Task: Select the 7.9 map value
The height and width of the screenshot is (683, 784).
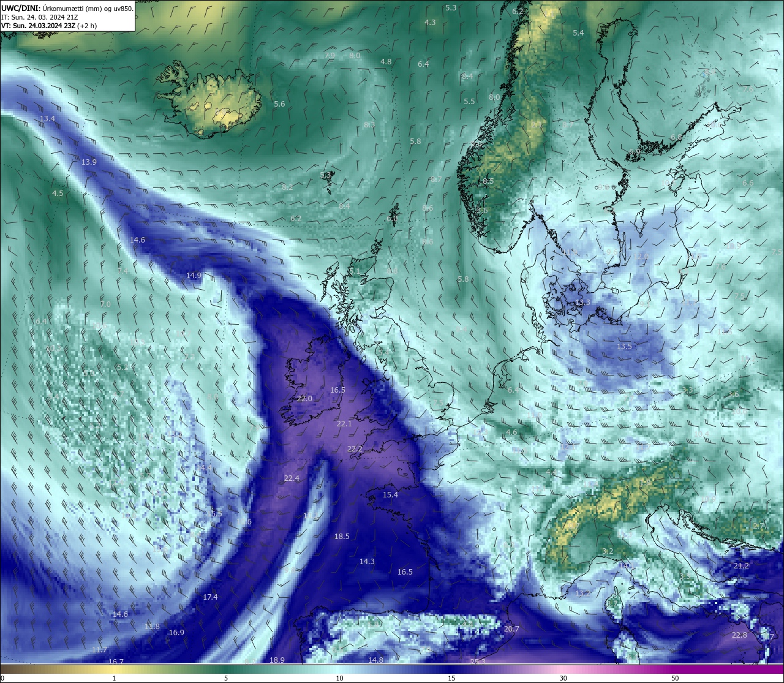Action: [330, 55]
